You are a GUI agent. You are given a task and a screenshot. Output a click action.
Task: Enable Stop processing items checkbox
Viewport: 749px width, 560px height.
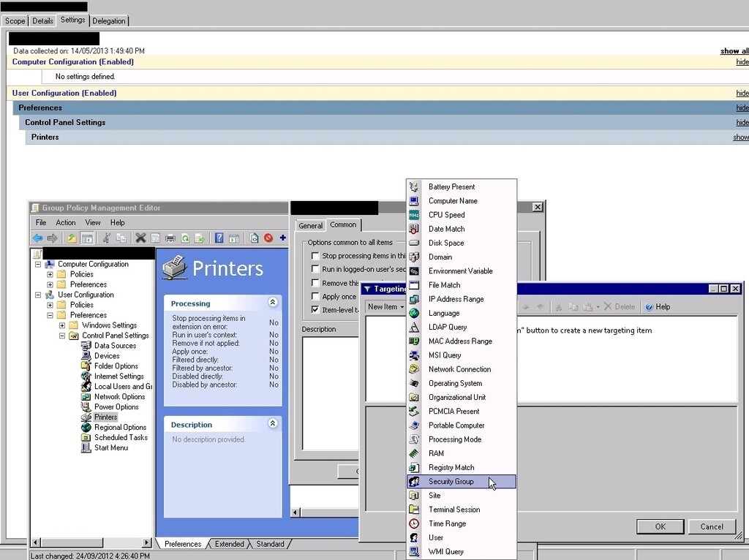click(315, 257)
